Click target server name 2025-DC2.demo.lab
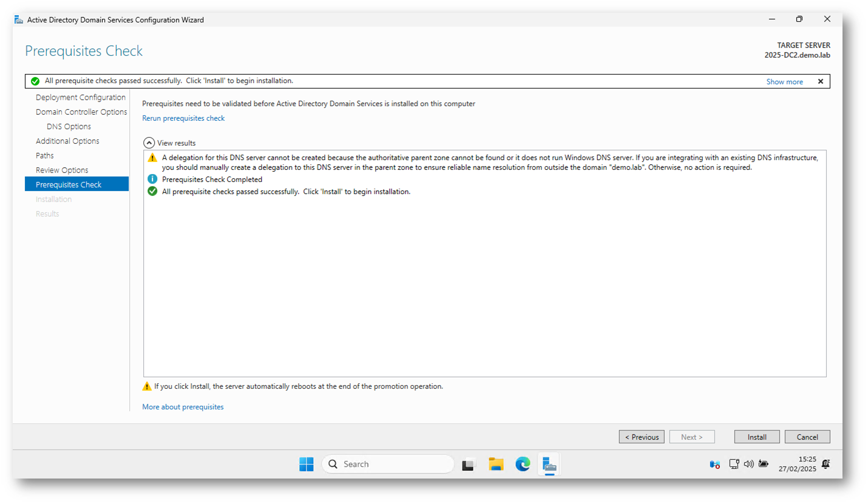 pyautogui.click(x=797, y=55)
